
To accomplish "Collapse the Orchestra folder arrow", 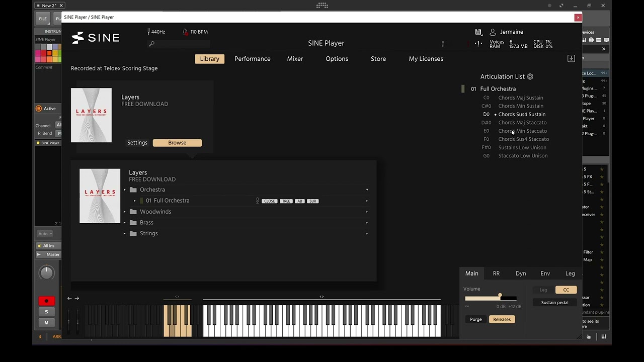I will [x=125, y=190].
